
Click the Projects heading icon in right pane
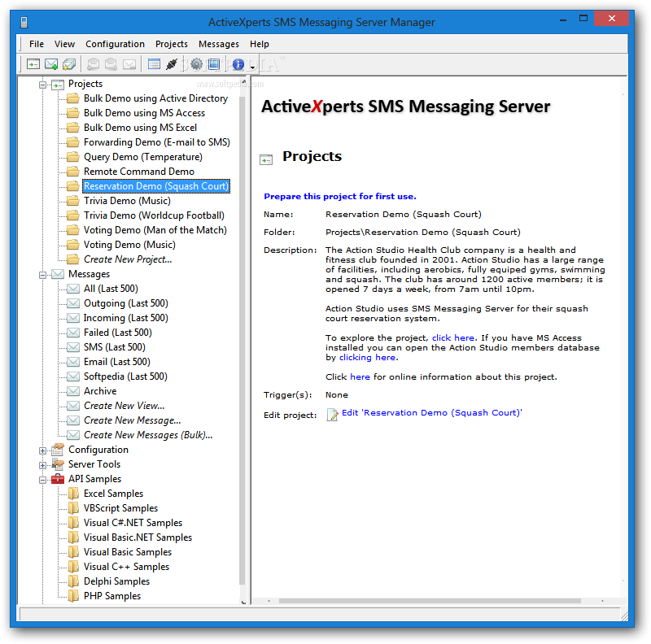point(266,159)
